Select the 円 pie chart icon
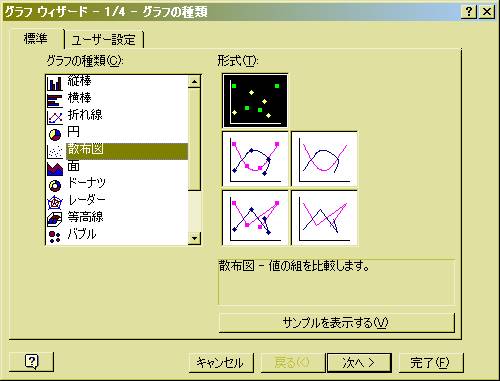This screenshot has height=381, width=500. coord(55,135)
